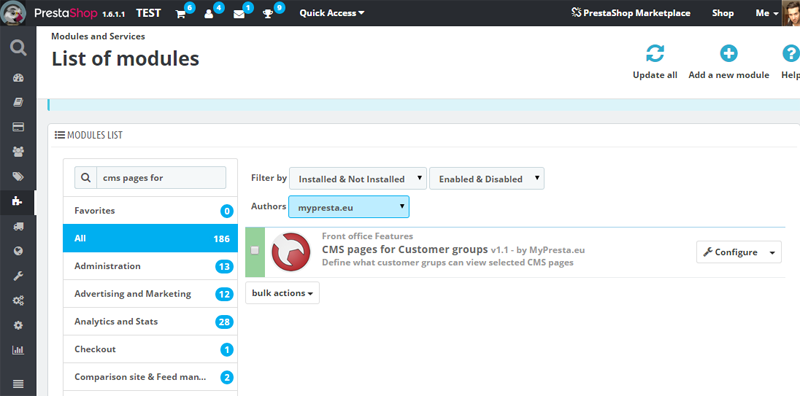
Task: Open the Shipping truck sidebar icon
Action: pos(18,226)
